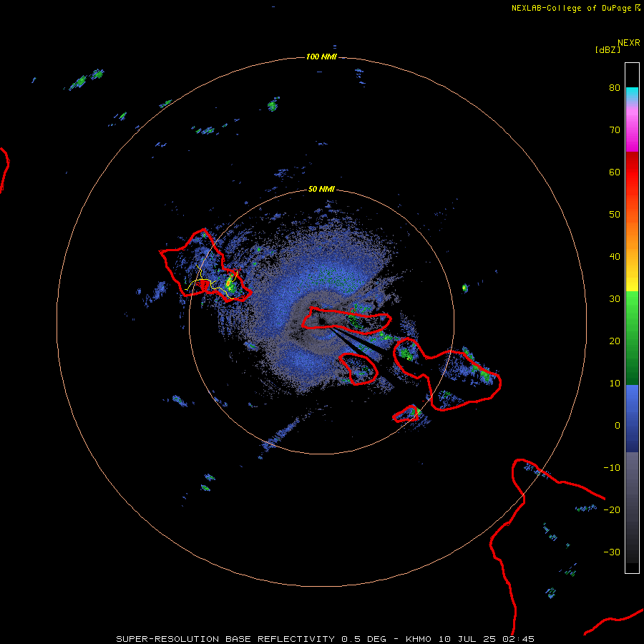Click the 30 value on the dBZ scale
644x644 pixels.
[615, 299]
